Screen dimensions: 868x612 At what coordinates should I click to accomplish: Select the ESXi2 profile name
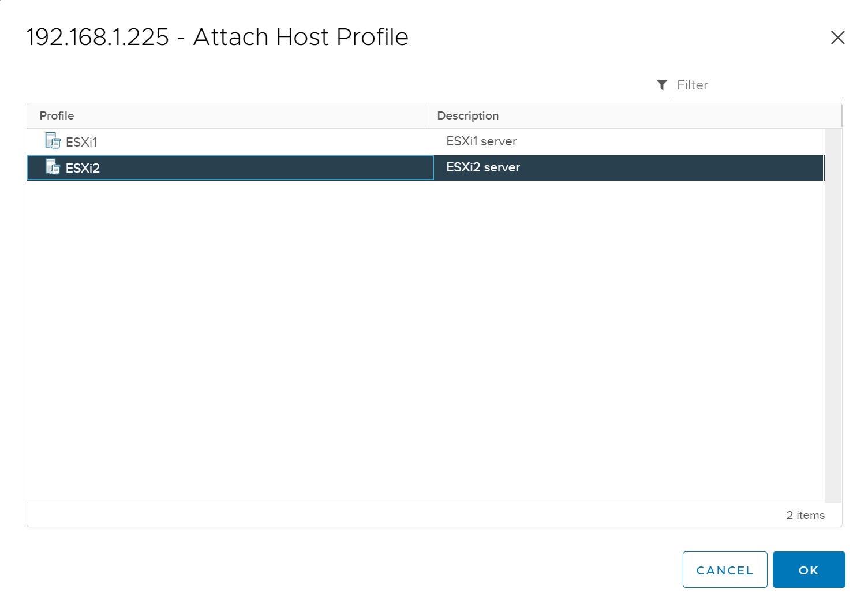[83, 168]
